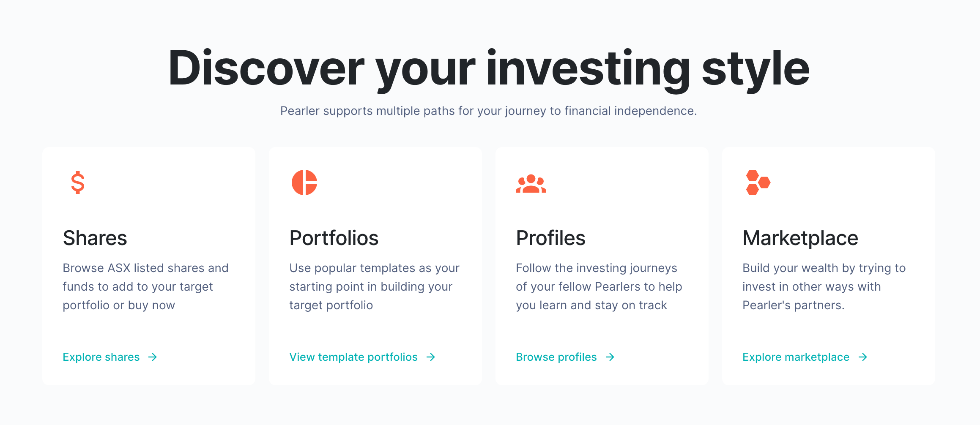Click the Pearler supports multiple paths subtitle
The height and width of the screenshot is (425, 980).
[489, 111]
